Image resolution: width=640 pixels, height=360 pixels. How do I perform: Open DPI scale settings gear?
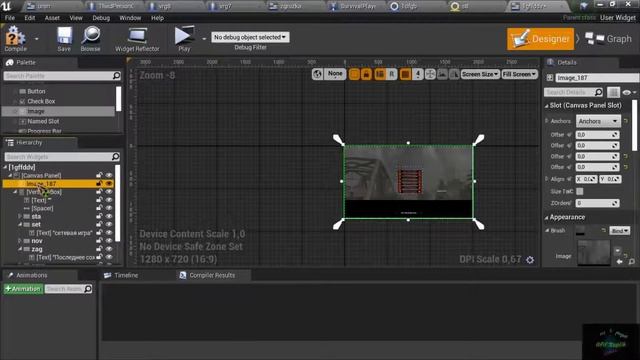click(x=530, y=260)
